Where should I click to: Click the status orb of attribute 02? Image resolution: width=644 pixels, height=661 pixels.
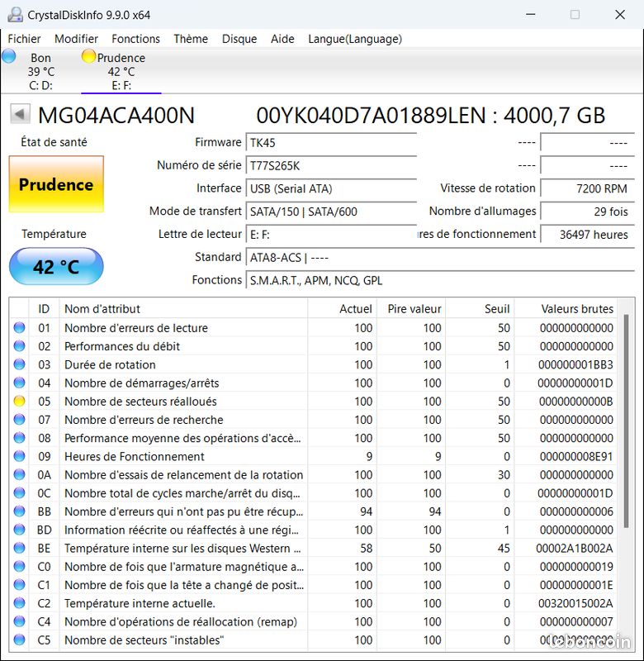point(19,345)
